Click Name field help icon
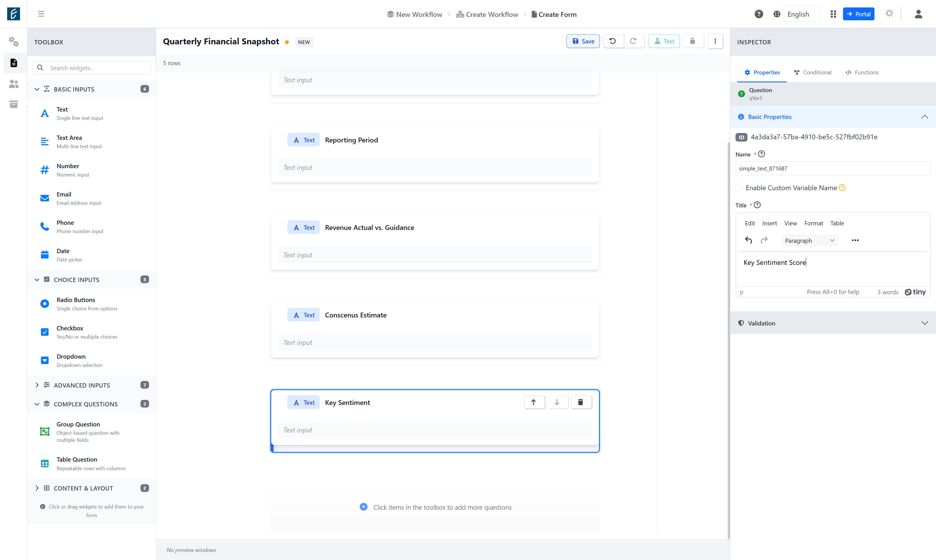The width and height of the screenshot is (936, 560). tap(761, 154)
